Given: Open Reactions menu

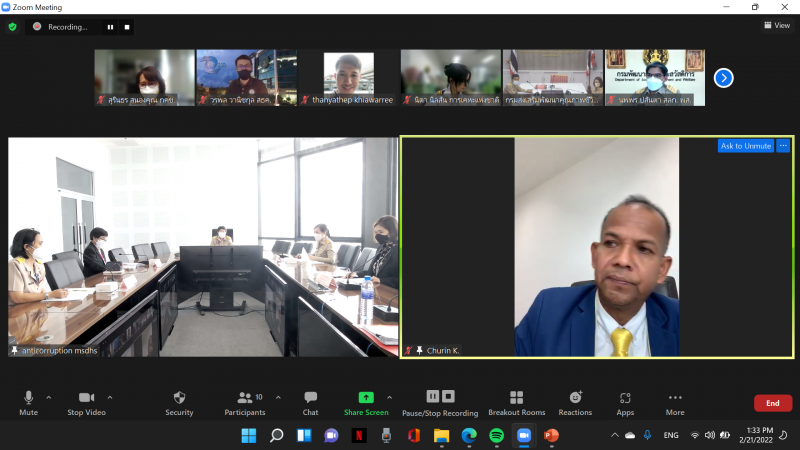Looking at the screenshot, I should click(575, 403).
